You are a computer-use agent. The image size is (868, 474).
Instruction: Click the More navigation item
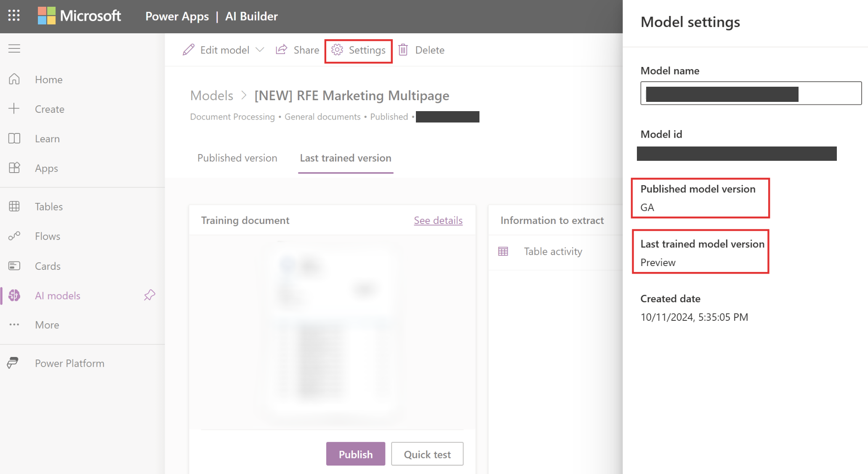coord(47,325)
